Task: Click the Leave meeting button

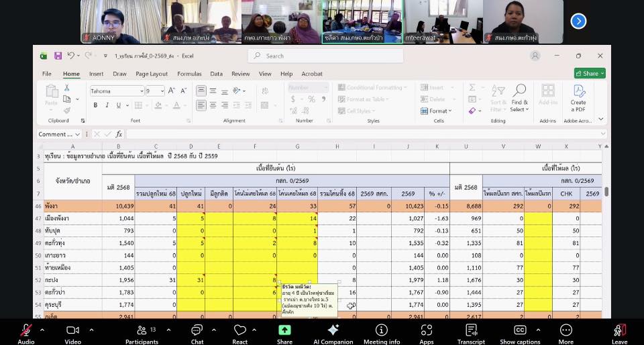Action: pos(619,330)
